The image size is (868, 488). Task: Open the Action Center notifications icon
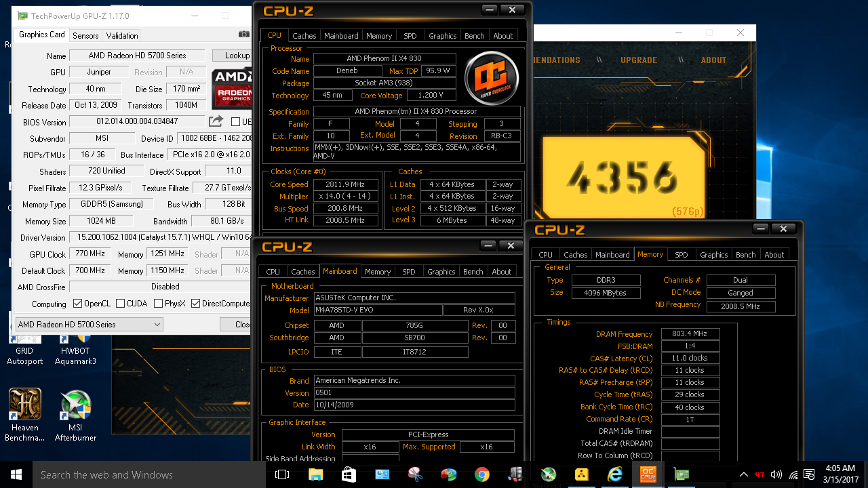[x=810, y=474]
